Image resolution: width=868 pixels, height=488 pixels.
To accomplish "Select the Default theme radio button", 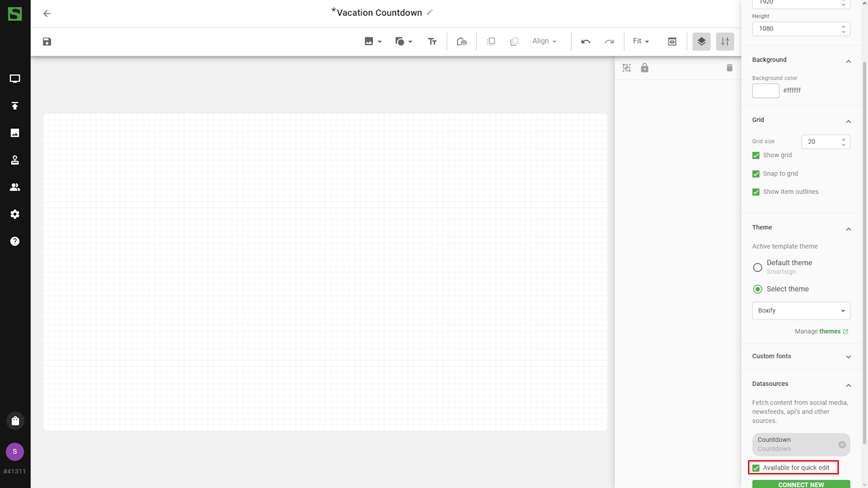I will click(757, 267).
